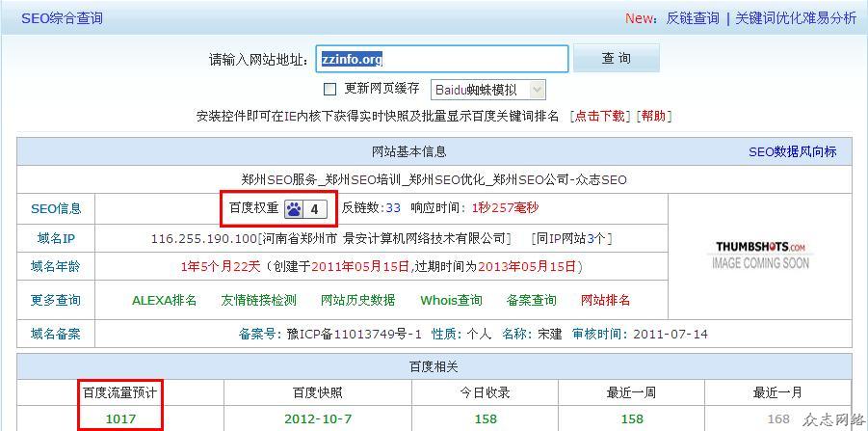Click the 更多查询 row label
Screen dimensions: 868x431
pos(55,300)
